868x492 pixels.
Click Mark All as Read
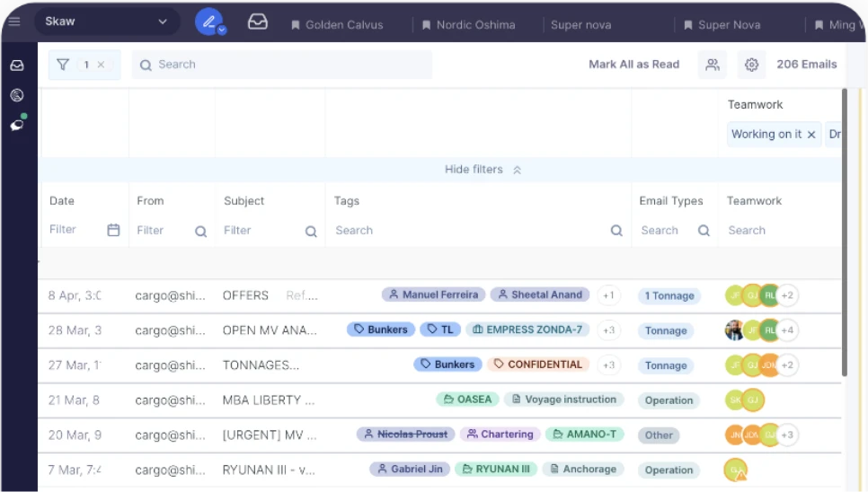click(x=633, y=65)
